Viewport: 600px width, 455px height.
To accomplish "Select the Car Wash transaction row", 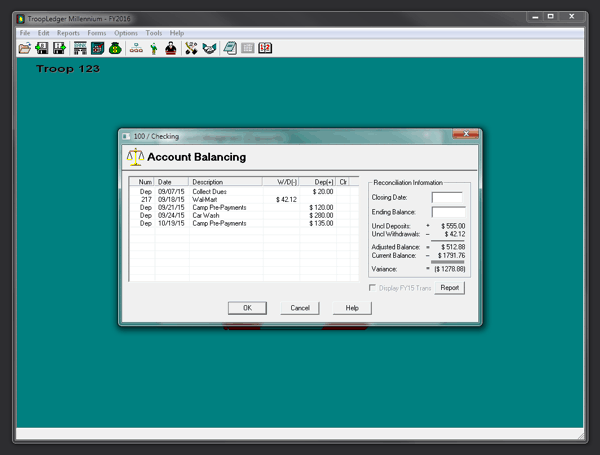I will pos(244,215).
